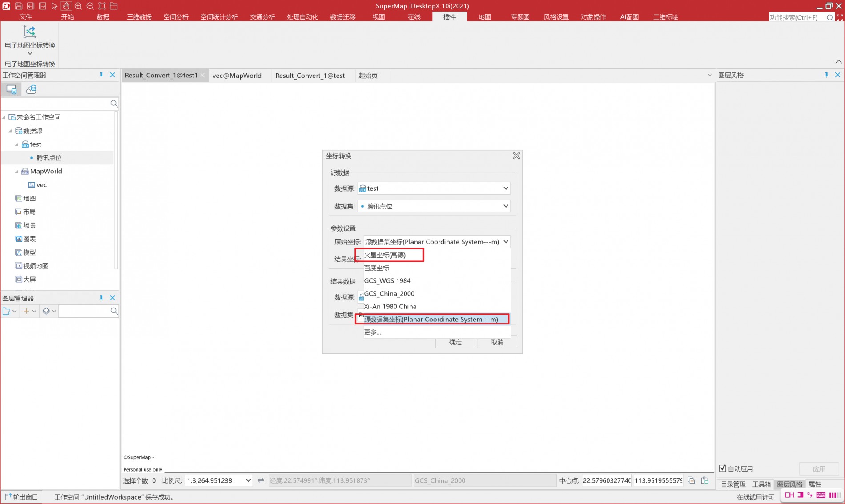Click the layer stack icon in layer manager
This screenshot has width=845, height=504.
(46, 311)
